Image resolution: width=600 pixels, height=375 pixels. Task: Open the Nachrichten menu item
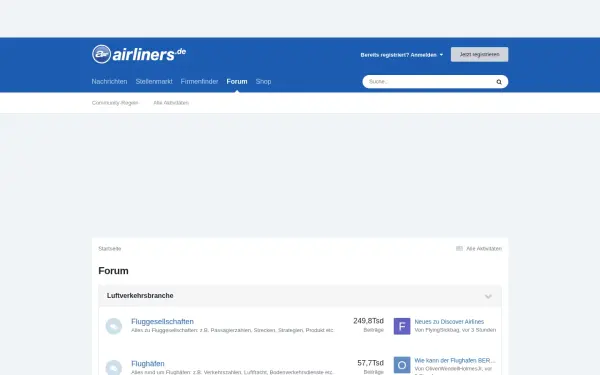point(109,82)
